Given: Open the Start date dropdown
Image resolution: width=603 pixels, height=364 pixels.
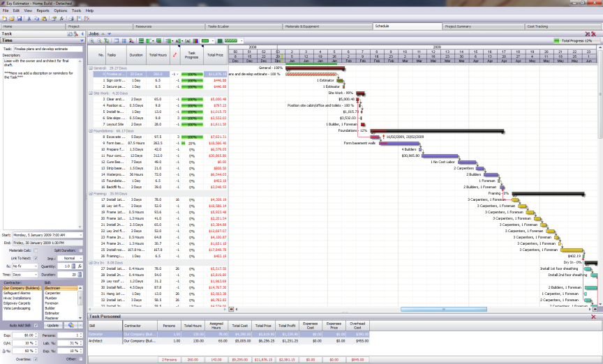Looking at the screenshot, I should coord(81,235).
